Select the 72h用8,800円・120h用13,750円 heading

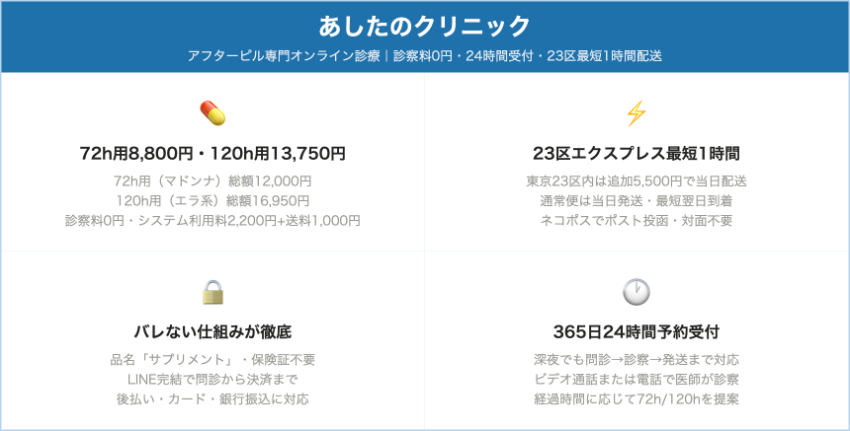coord(212,154)
